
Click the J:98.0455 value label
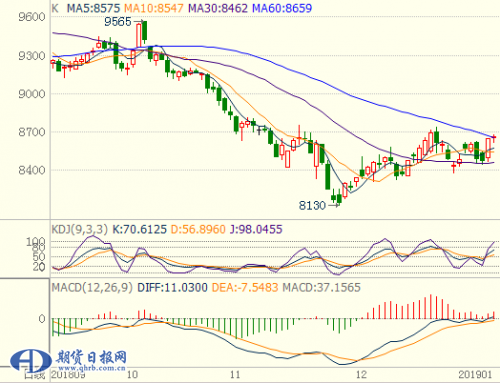pos(256,229)
